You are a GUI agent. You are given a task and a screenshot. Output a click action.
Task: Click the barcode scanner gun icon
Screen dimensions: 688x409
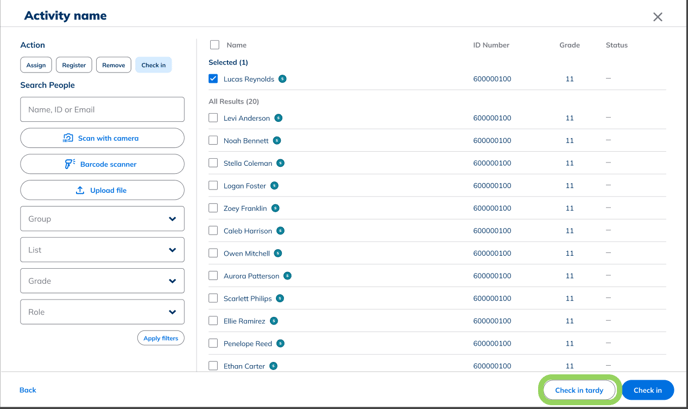[x=70, y=164]
